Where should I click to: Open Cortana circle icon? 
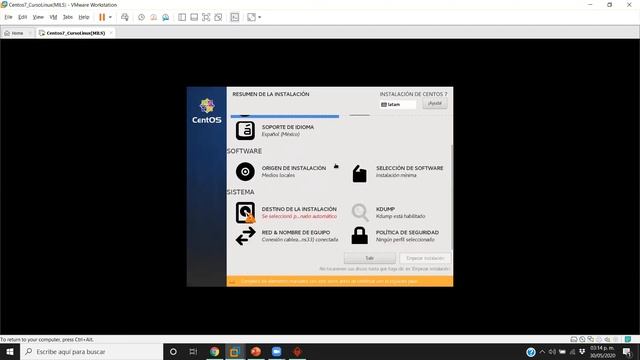173,351
